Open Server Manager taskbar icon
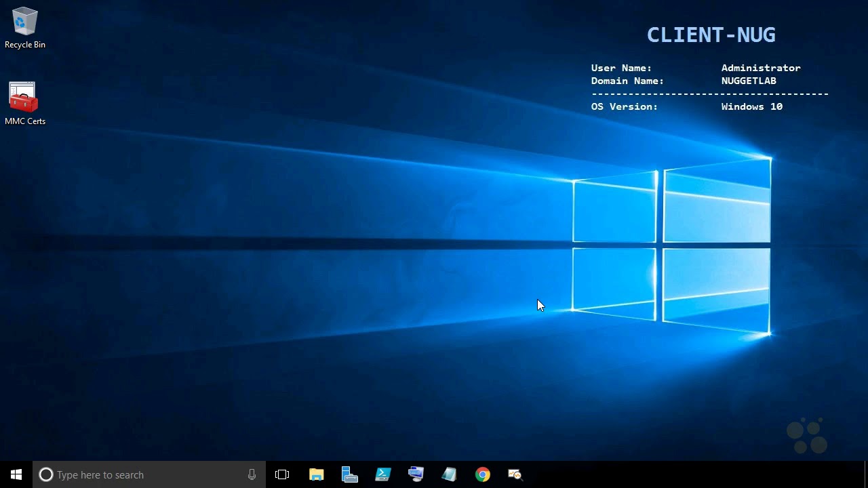The width and height of the screenshot is (868, 488). pos(350,474)
